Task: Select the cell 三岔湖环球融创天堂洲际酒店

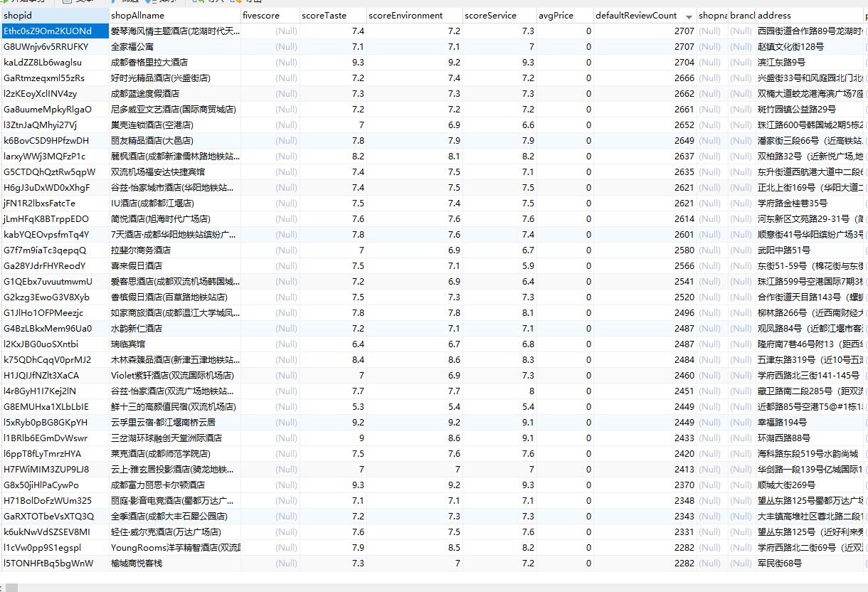Action: click(174, 438)
